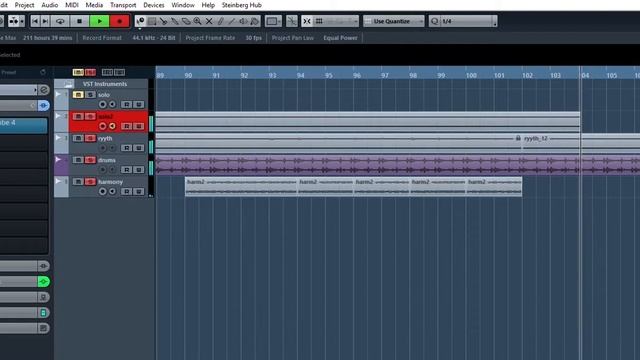Viewport: 640px width, 360px height.
Task: Click the Equal Power pan law value
Action: 340,38
